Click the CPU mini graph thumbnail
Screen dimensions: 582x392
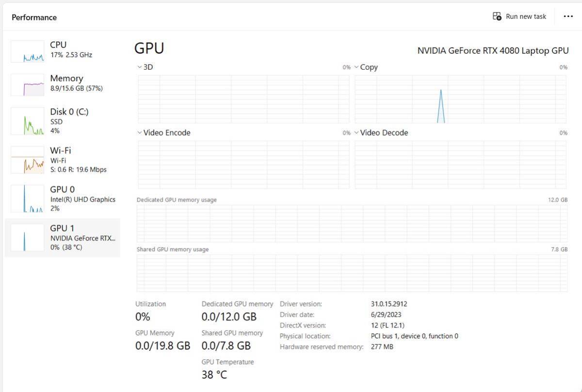coord(27,51)
